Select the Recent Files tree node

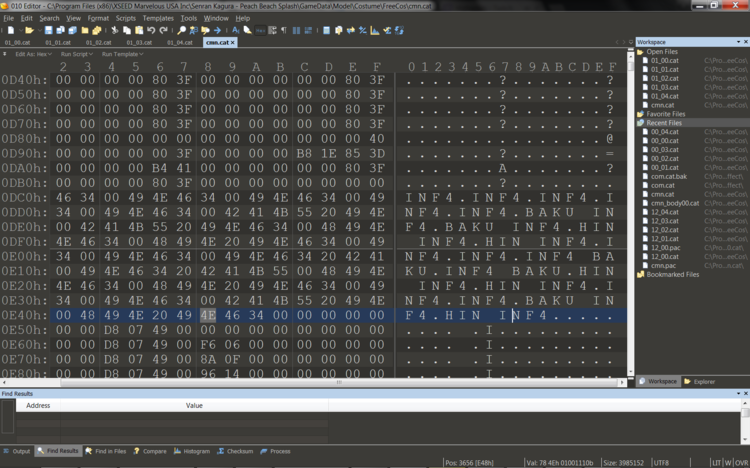click(664, 123)
